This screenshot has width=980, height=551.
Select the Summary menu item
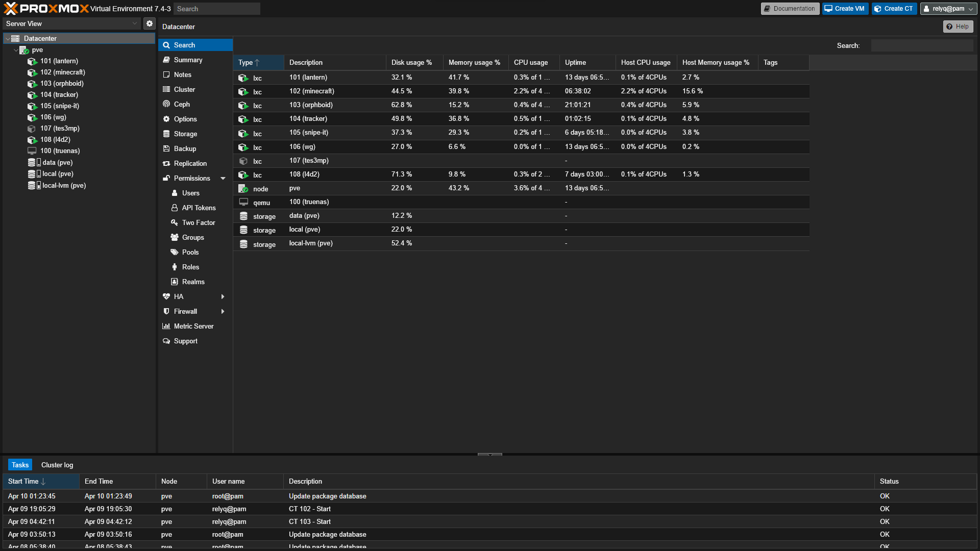click(188, 60)
